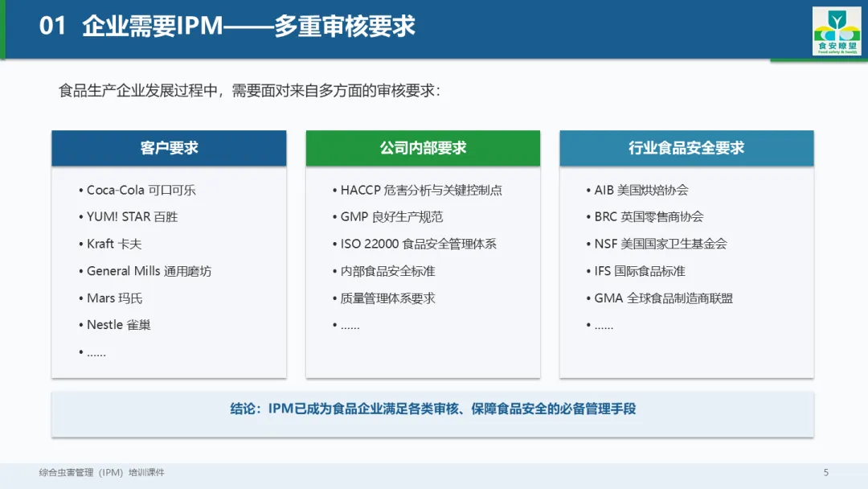Select the Nestle 雀巢 bullet

(115, 324)
